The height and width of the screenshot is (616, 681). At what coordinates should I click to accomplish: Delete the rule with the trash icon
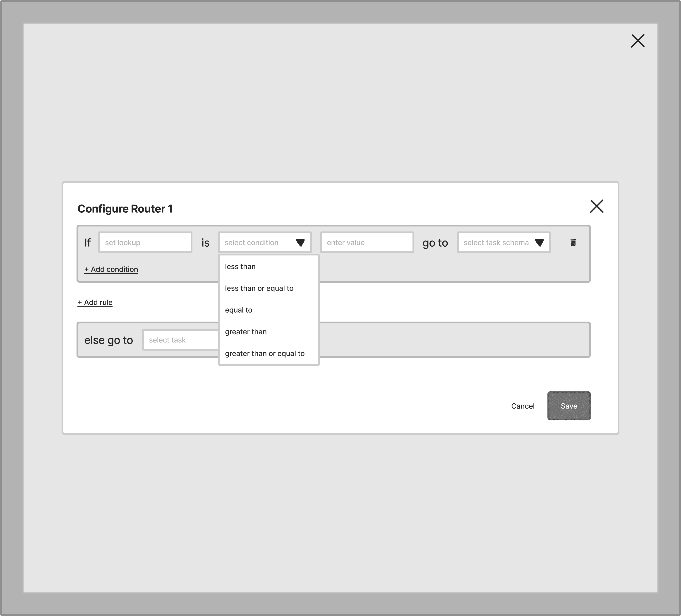(x=573, y=242)
